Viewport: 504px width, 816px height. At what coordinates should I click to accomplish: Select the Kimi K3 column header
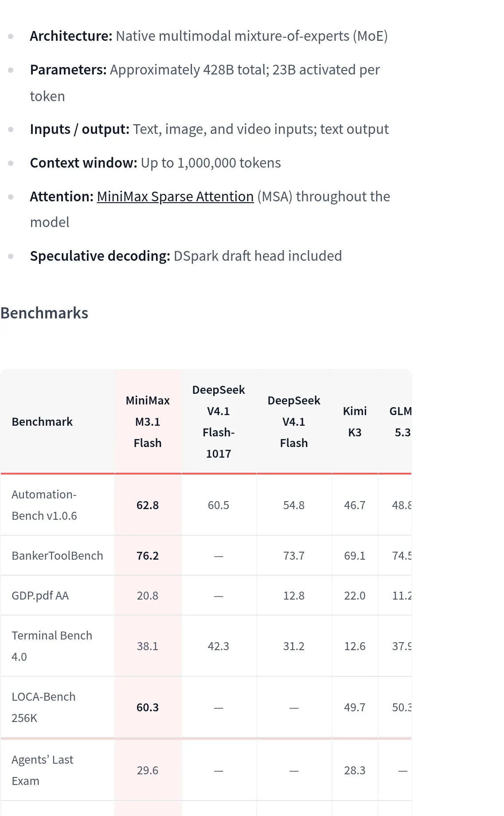[355, 422]
